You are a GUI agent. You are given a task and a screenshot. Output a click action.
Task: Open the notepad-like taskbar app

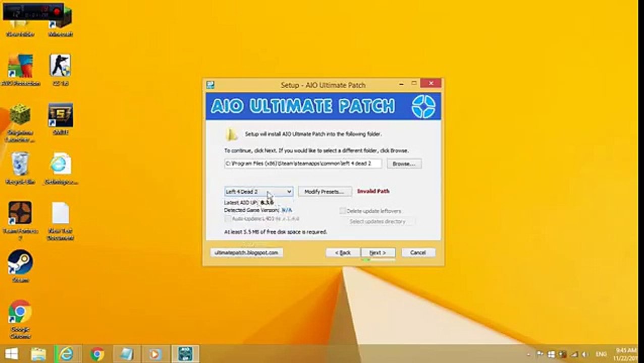126,354
